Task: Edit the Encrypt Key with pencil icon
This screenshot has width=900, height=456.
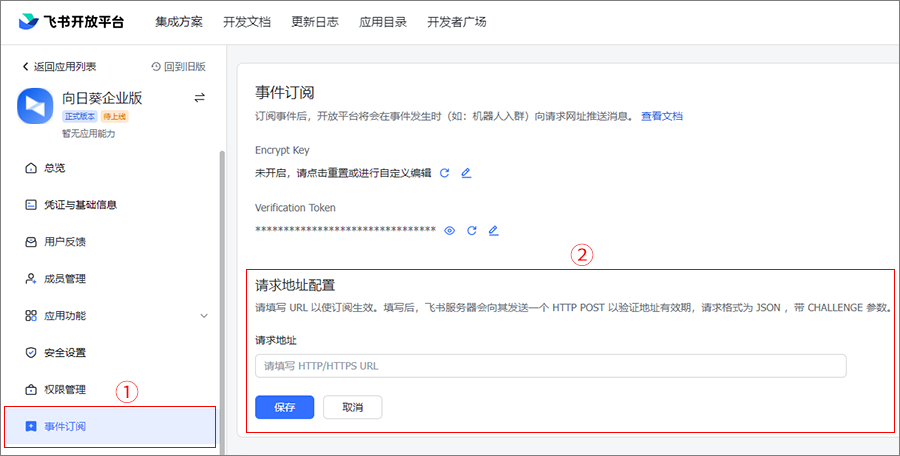Action: coord(466,173)
